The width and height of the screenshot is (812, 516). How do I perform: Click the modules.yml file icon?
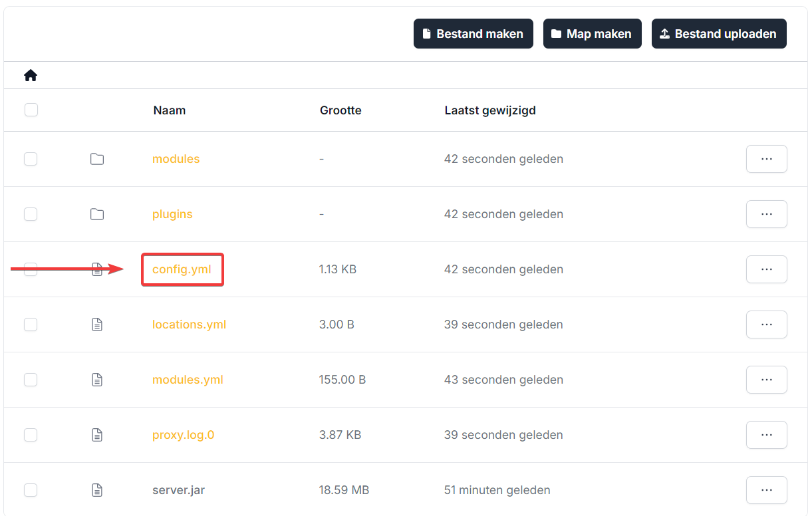coord(97,380)
